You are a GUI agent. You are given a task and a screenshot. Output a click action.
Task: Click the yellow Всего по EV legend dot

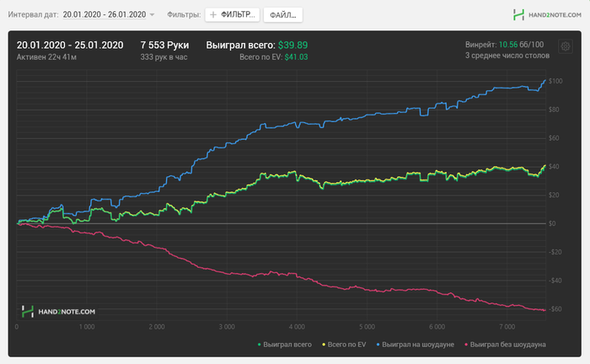pyautogui.click(x=324, y=345)
